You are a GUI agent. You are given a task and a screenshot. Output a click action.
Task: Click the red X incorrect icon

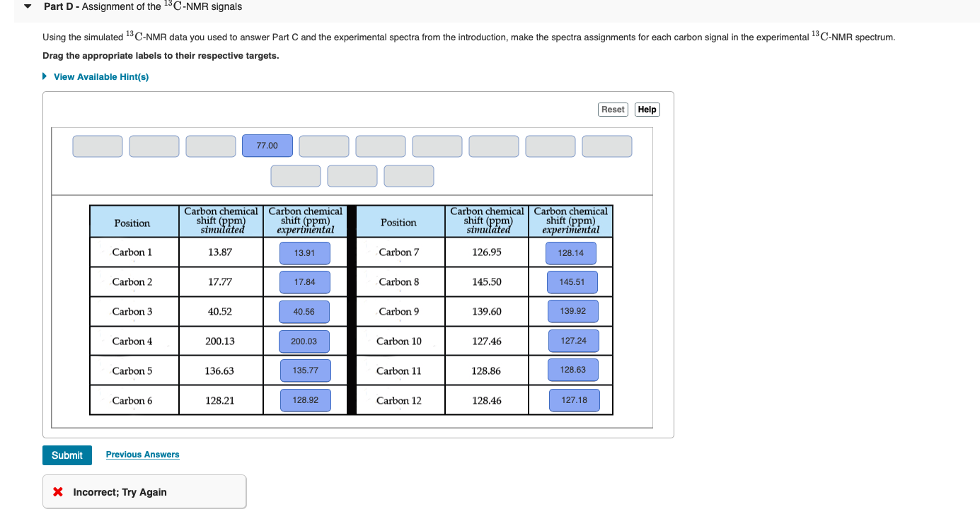[x=59, y=492]
